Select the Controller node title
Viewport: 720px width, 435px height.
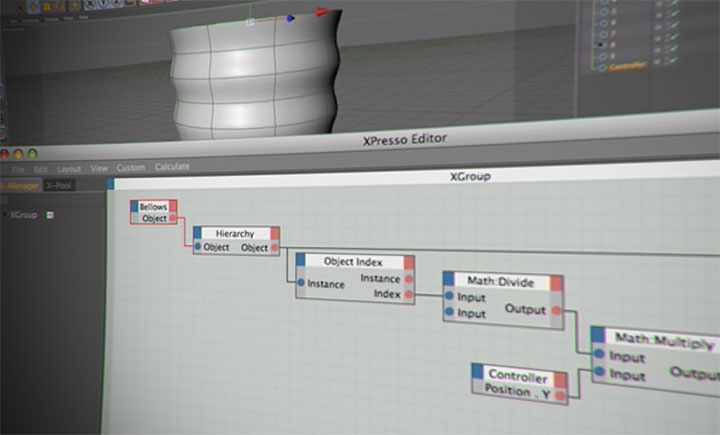click(x=518, y=375)
